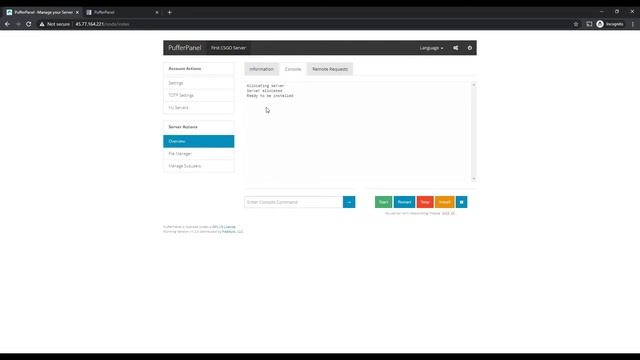Click the kill link below the server buttons
The height and width of the screenshot is (360, 640).
pyautogui.click(x=448, y=213)
